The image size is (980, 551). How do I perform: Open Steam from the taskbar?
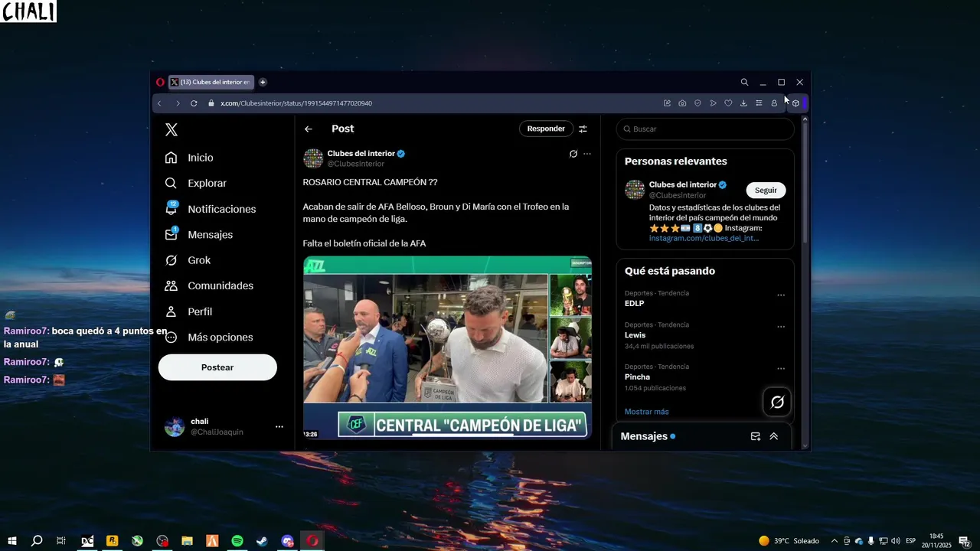262,541
